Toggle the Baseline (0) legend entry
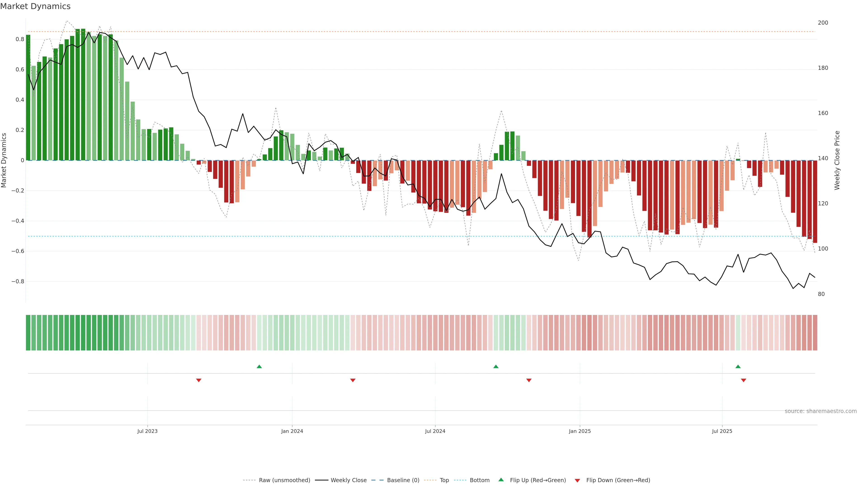 403,480
